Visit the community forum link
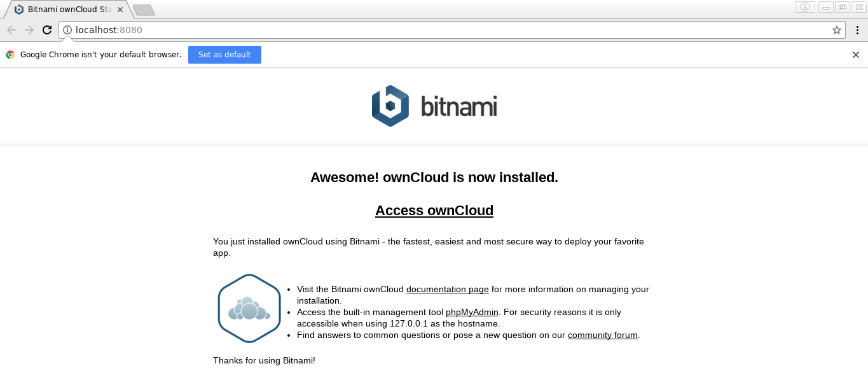 coord(602,335)
